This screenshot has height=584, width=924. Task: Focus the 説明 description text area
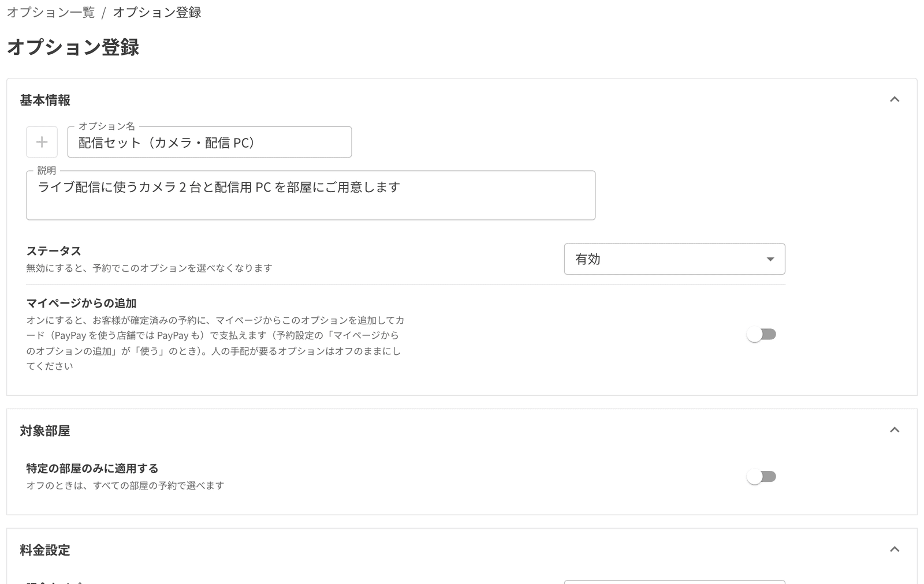311,196
